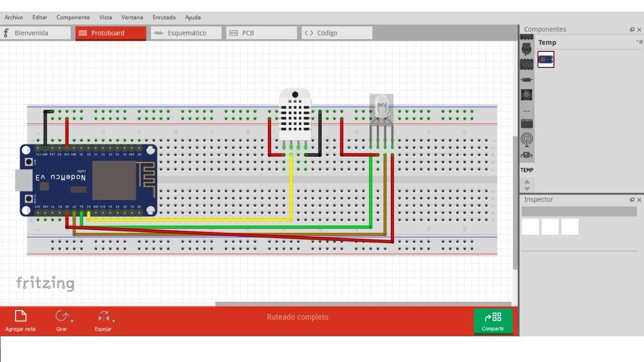644x362 pixels.
Task: Select the yellow data wire
Action: click(x=291, y=188)
